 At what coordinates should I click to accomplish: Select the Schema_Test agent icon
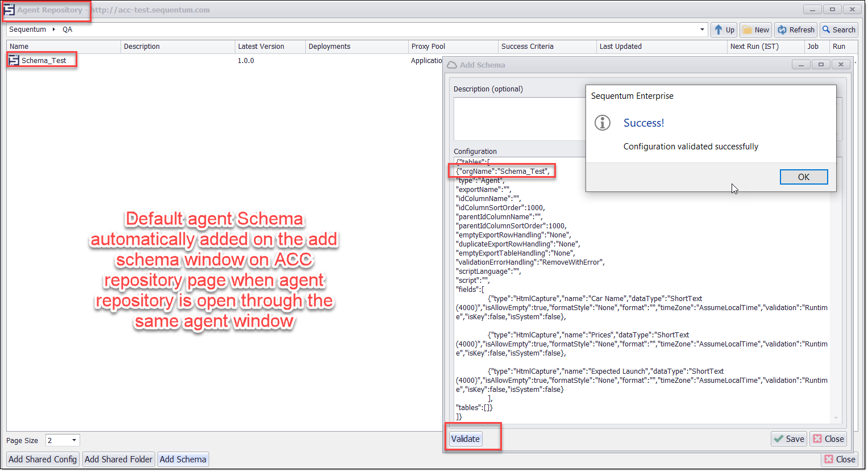tap(14, 60)
